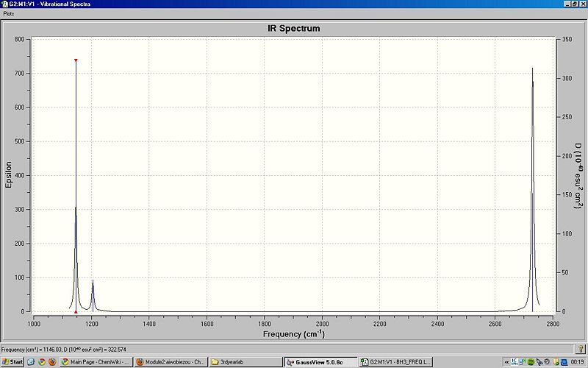The image size is (588, 368).
Task: Open the 3rdyearlab folder window
Action: click(x=245, y=362)
